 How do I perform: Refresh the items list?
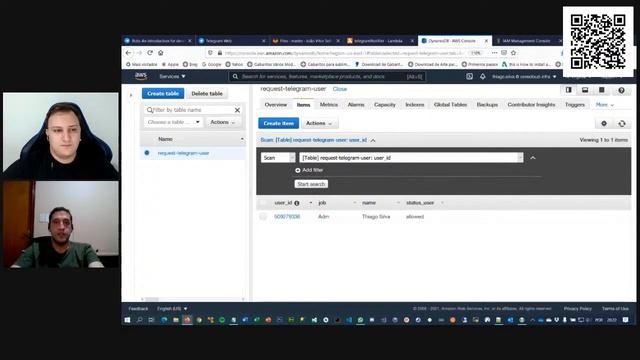(622, 123)
